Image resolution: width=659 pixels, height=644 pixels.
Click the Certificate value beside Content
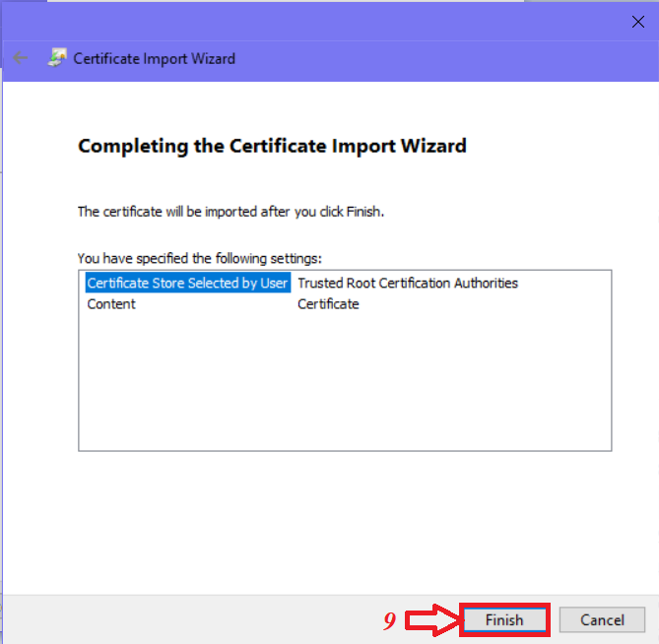328,304
